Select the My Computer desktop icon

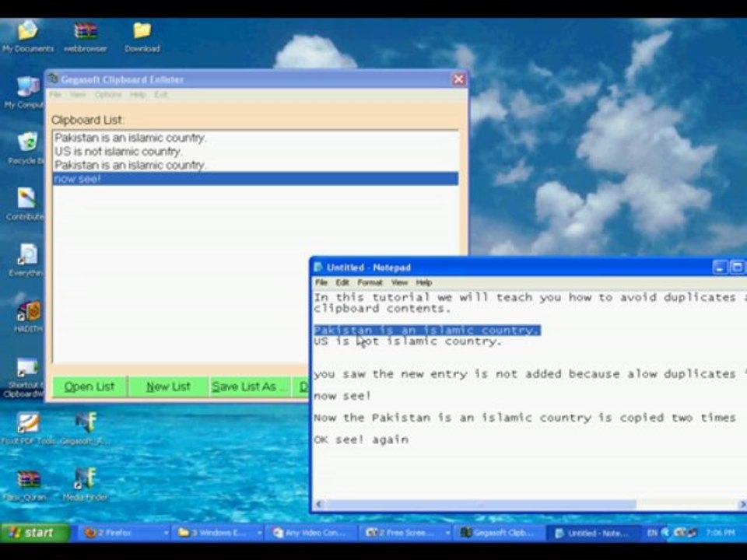point(26,92)
